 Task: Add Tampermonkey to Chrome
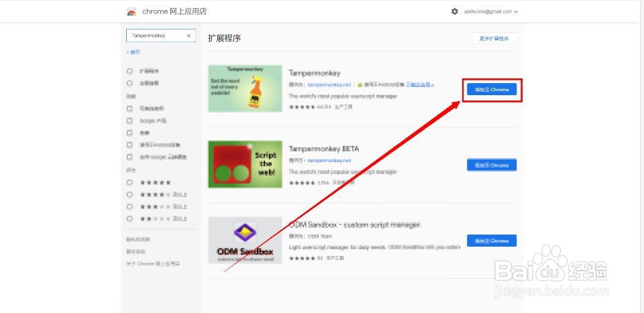click(492, 89)
